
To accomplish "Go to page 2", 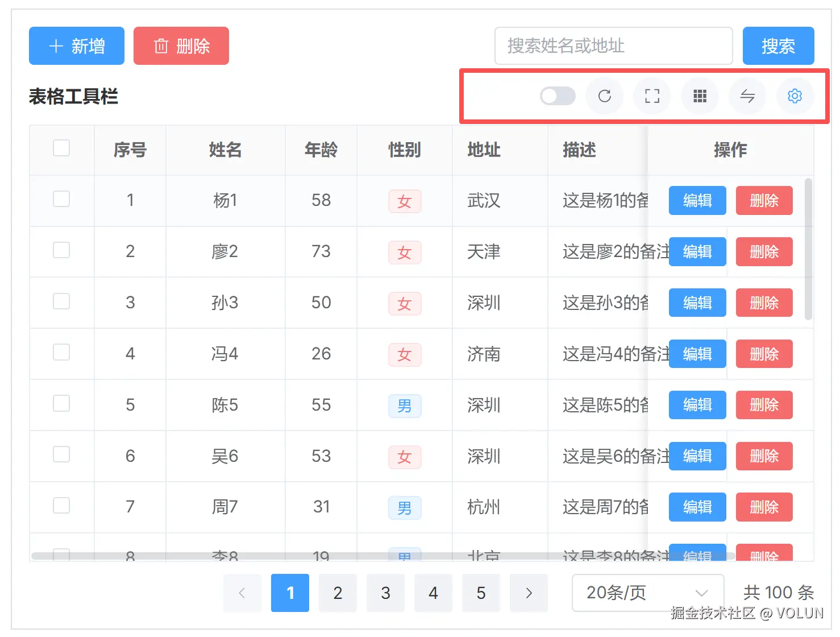I will click(x=338, y=593).
